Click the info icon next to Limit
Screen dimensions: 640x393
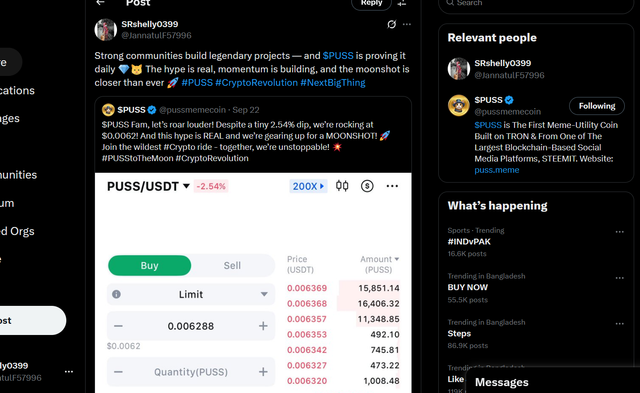(116, 294)
